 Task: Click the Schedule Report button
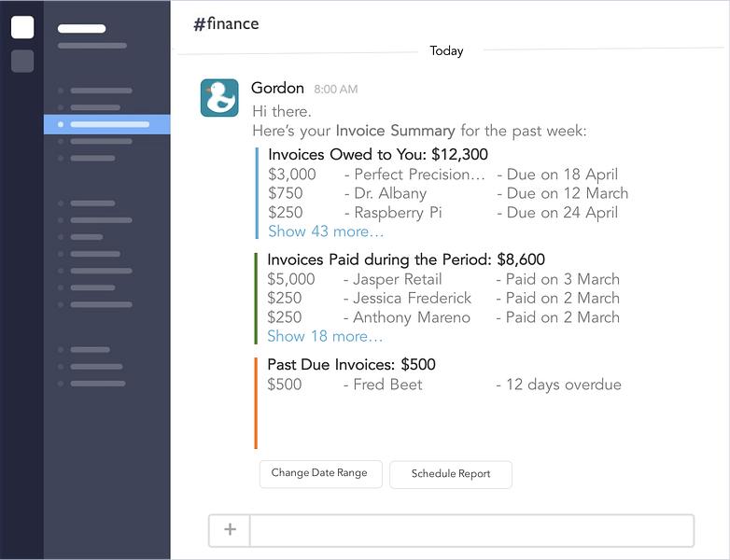(x=451, y=474)
